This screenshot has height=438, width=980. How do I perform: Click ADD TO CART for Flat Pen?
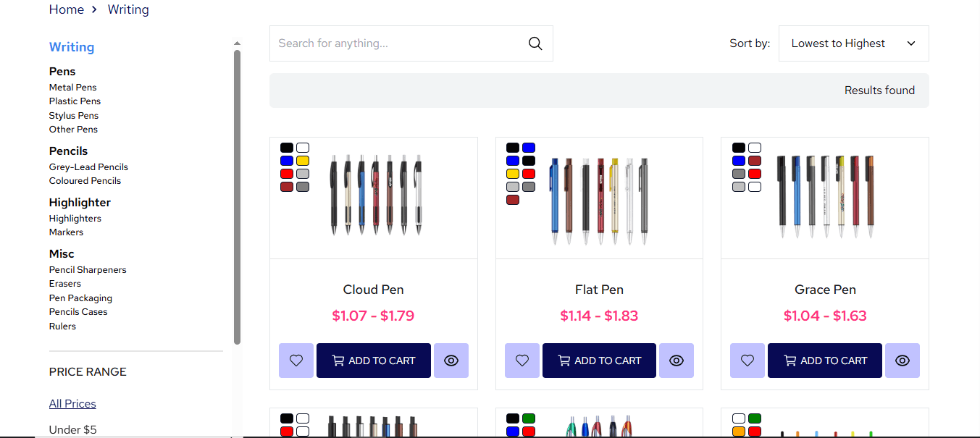[x=599, y=360]
